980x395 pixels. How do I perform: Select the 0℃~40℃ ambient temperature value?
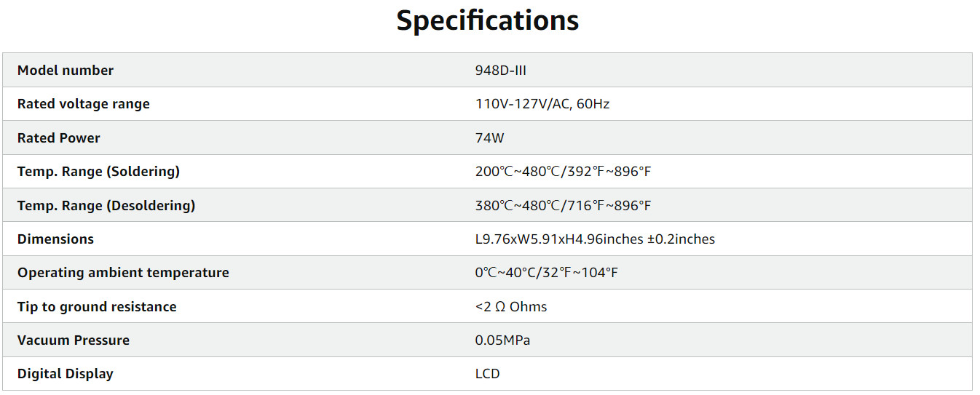tap(546, 273)
